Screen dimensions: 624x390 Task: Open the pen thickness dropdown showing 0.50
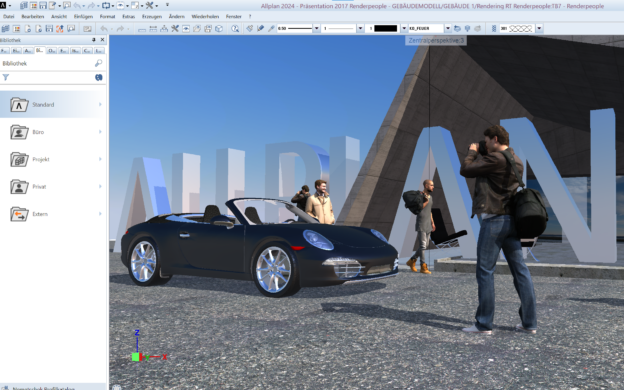(x=317, y=28)
